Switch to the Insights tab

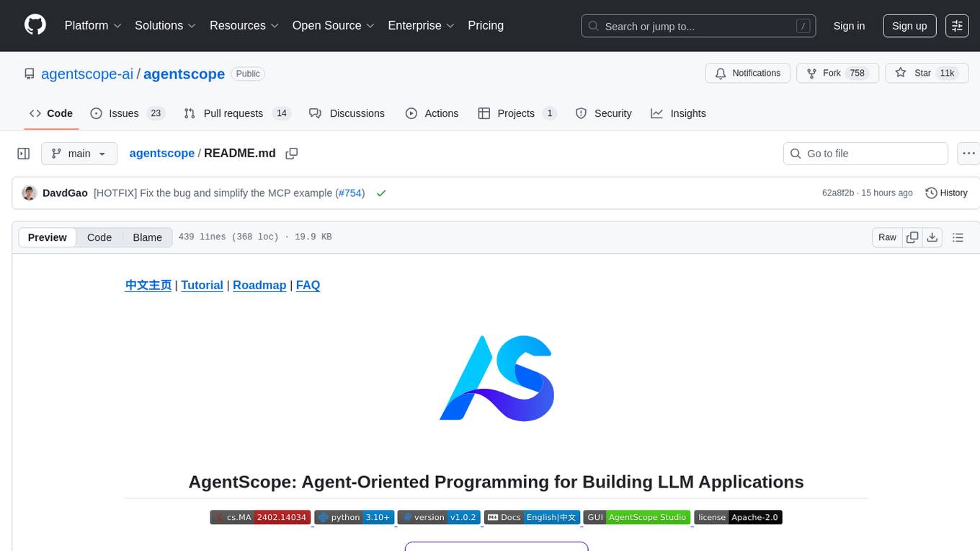(x=678, y=113)
